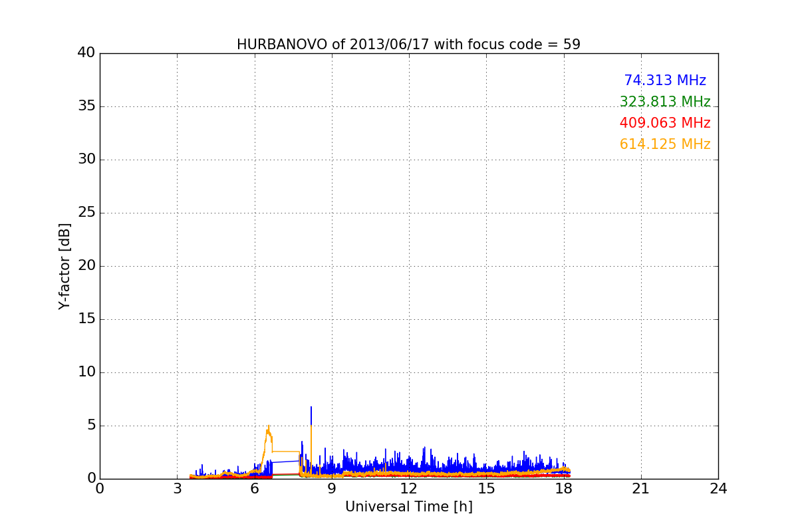
Task: Click the y-axis tick label 30
Action: [86, 160]
